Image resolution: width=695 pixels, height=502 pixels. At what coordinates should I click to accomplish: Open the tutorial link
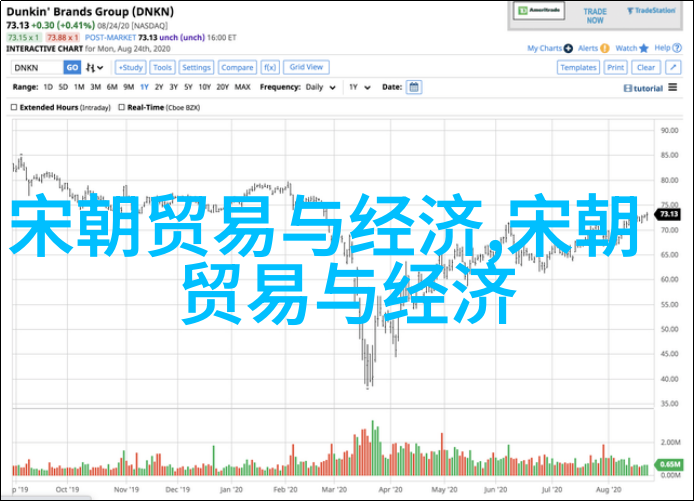tap(643, 89)
